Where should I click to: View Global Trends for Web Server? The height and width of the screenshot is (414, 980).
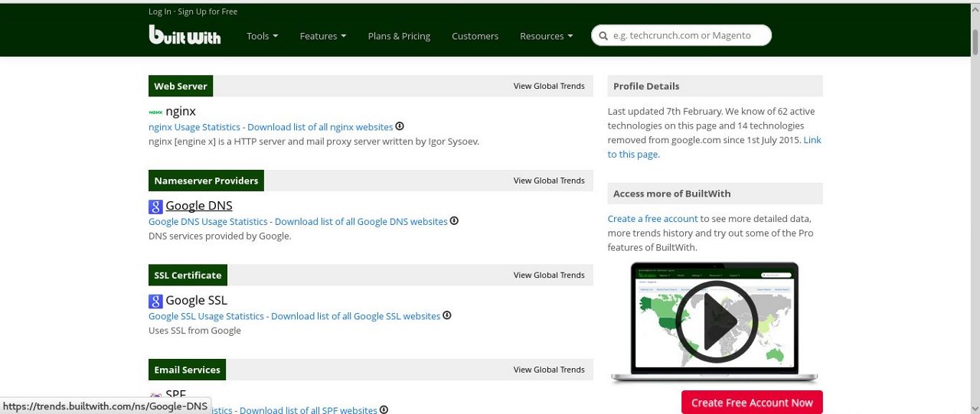[x=549, y=86]
